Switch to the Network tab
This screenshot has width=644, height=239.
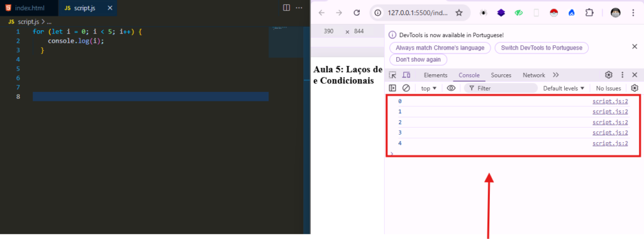pyautogui.click(x=533, y=75)
